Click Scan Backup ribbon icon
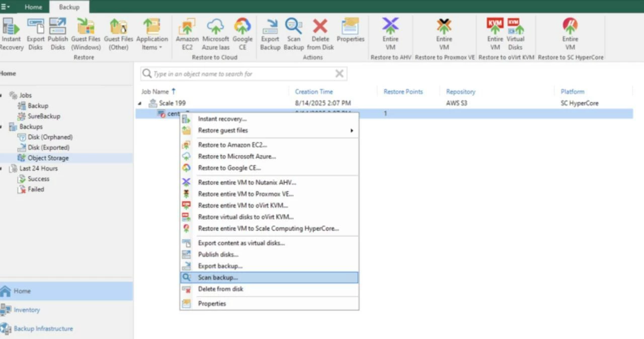The height and width of the screenshot is (339, 644). (x=293, y=34)
